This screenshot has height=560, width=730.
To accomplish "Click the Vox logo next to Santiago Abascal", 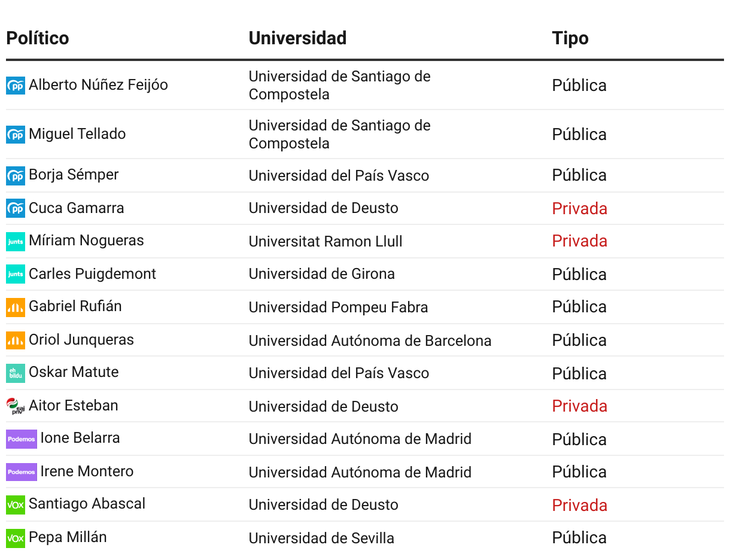I will (x=16, y=504).
